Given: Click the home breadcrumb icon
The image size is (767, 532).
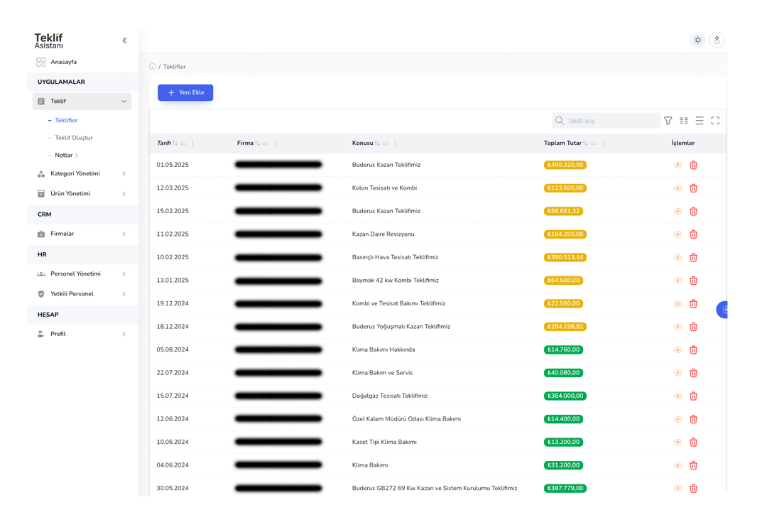Looking at the screenshot, I should click(x=153, y=67).
